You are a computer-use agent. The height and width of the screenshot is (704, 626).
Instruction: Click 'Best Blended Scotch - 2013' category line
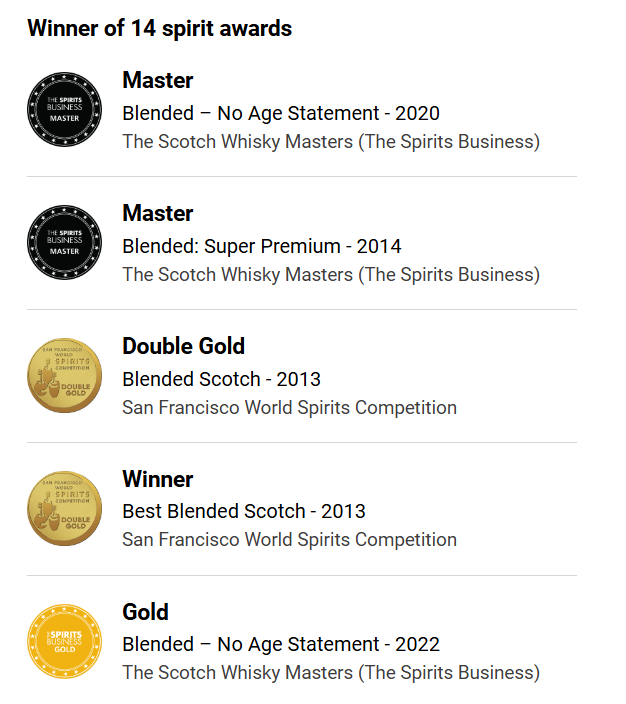tap(244, 511)
